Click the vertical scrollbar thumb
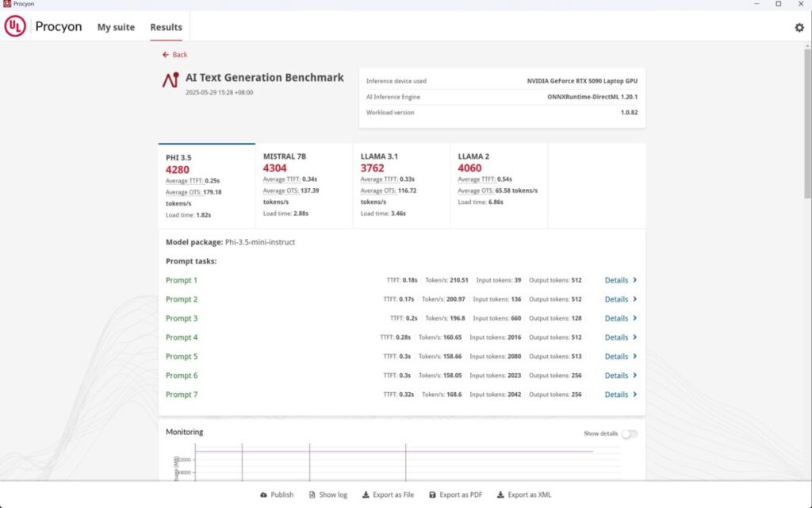Viewport: 812px width, 508px height. 807,123
